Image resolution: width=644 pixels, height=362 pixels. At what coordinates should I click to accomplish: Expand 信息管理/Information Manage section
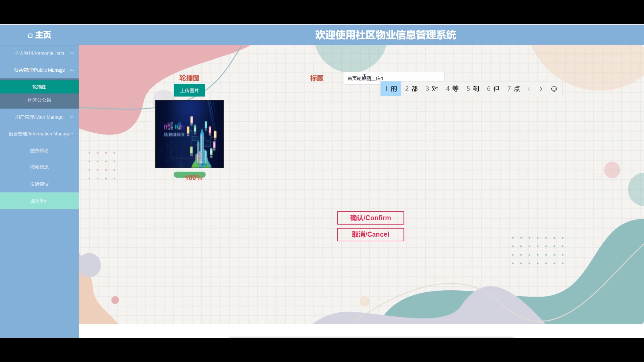39,134
